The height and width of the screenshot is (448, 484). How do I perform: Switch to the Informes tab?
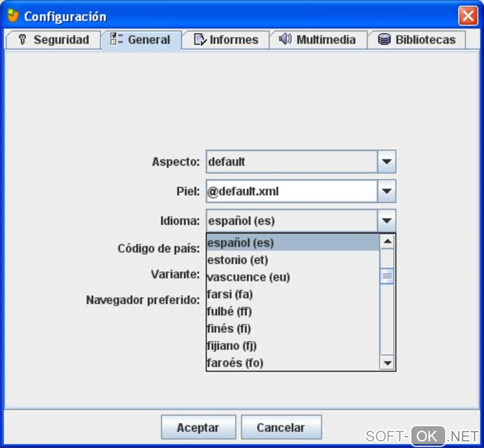pos(226,40)
